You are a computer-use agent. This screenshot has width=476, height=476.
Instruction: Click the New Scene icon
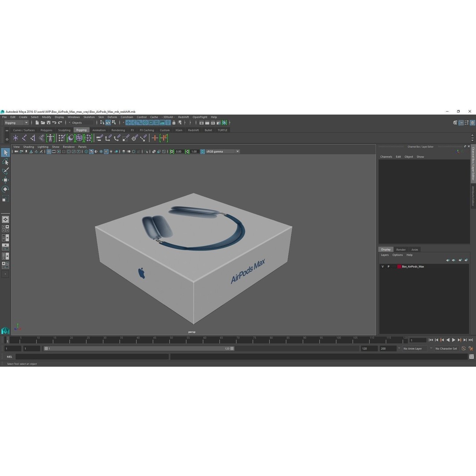click(37, 123)
